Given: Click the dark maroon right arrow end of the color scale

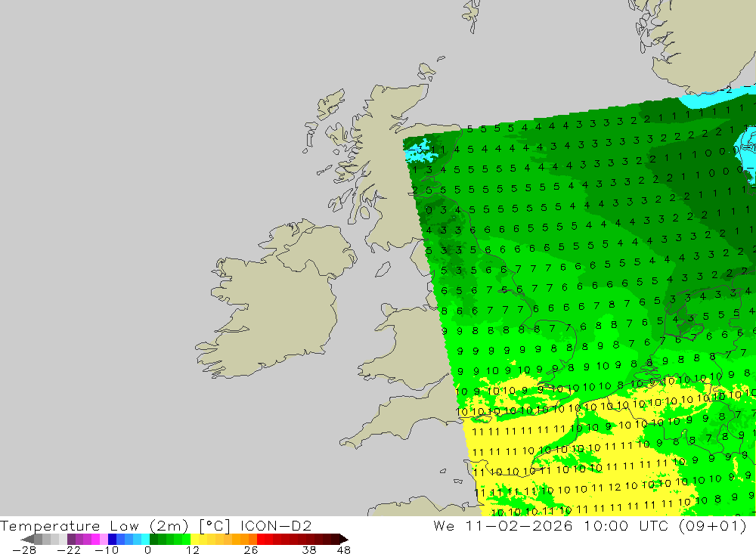Looking at the screenshot, I should (x=344, y=540).
